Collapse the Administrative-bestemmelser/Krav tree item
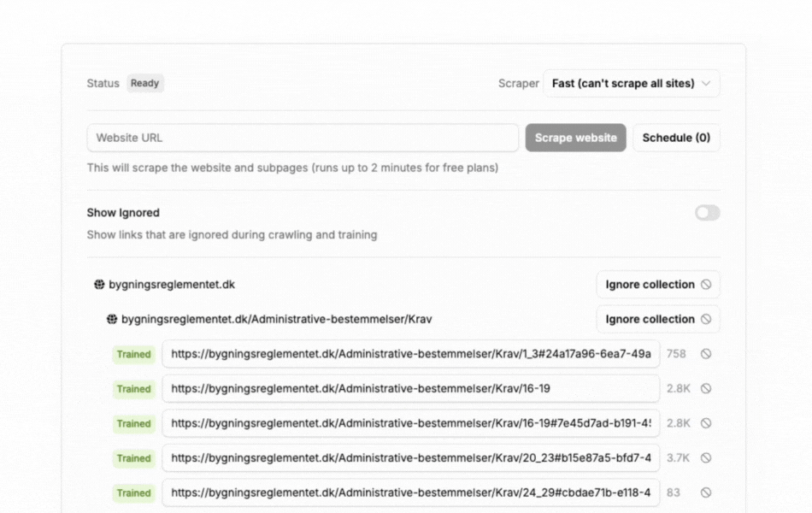This screenshot has height=513, width=812. [x=276, y=319]
